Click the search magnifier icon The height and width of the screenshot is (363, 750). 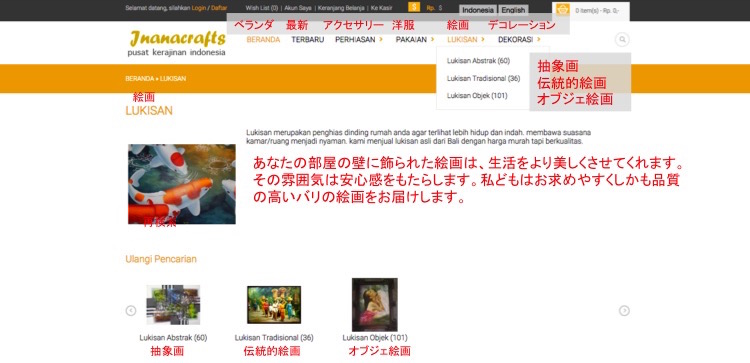tap(622, 40)
